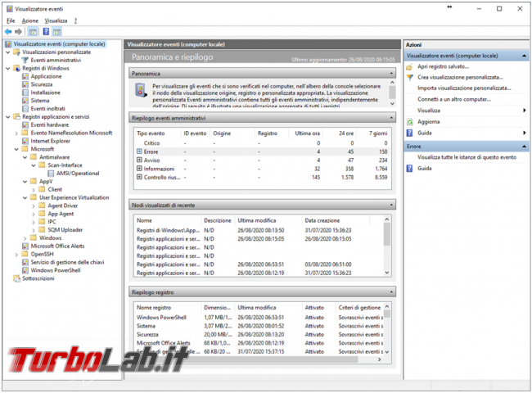Expand Evento NameResolution Microsoft node
Viewport: 532px width, 393px height.
(x=16, y=133)
